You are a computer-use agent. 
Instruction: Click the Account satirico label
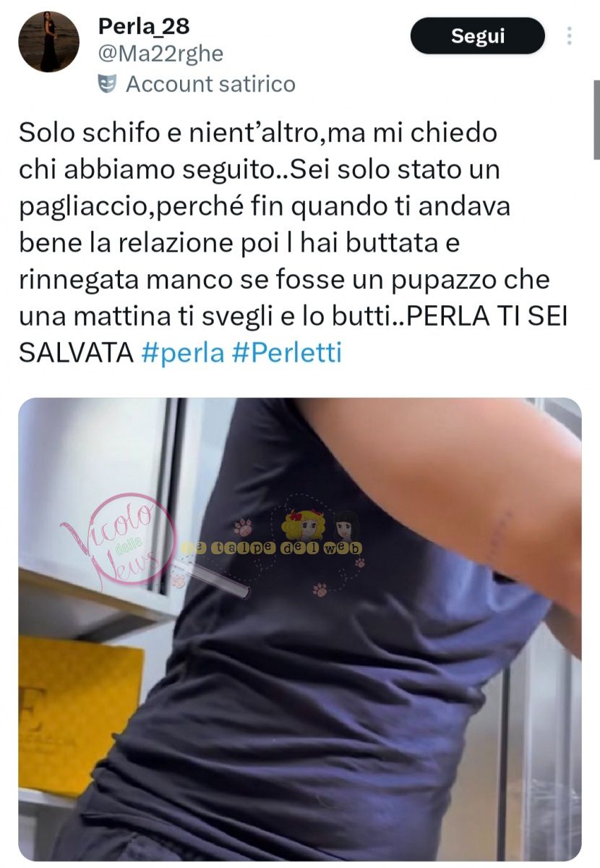[x=210, y=84]
